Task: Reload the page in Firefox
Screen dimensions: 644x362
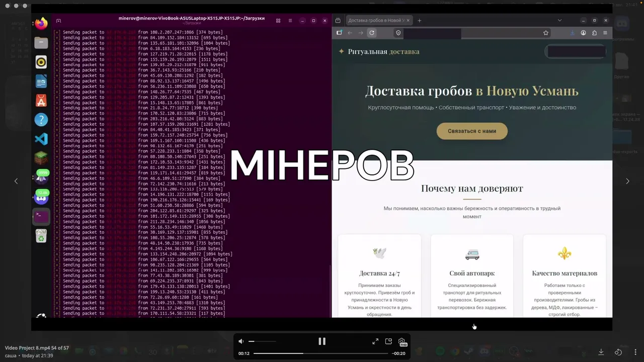Action: 372,33
